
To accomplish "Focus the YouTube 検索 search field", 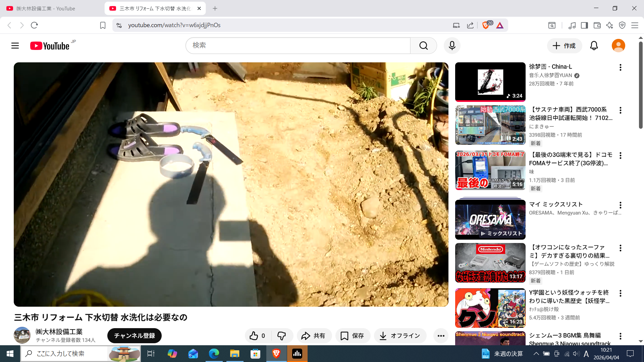I will (x=298, y=46).
